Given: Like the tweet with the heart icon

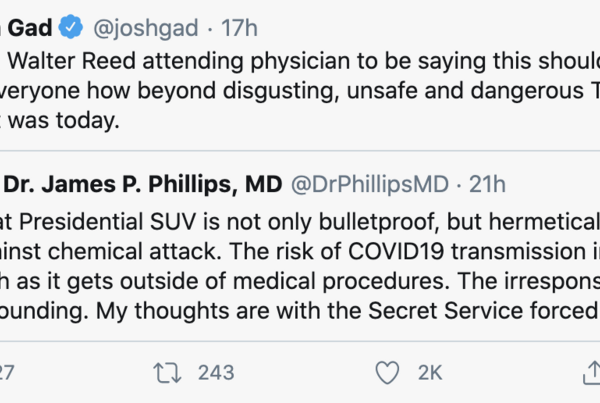Looking at the screenshot, I should (384, 372).
